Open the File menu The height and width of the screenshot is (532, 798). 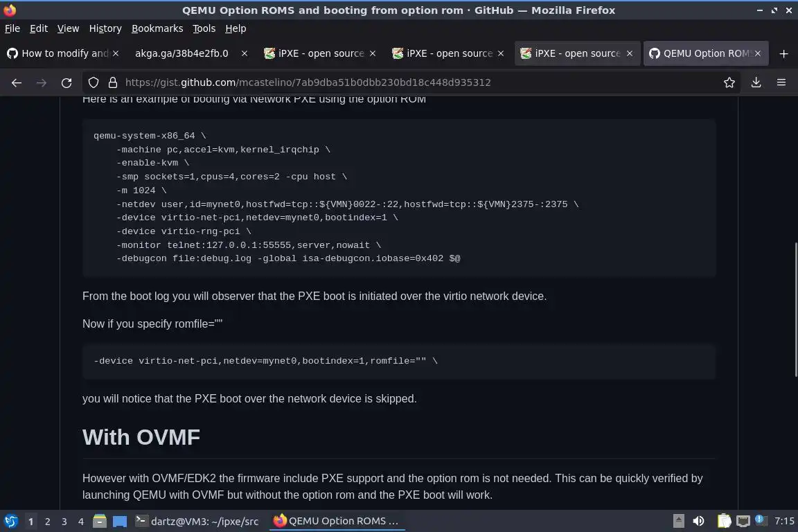(12, 28)
